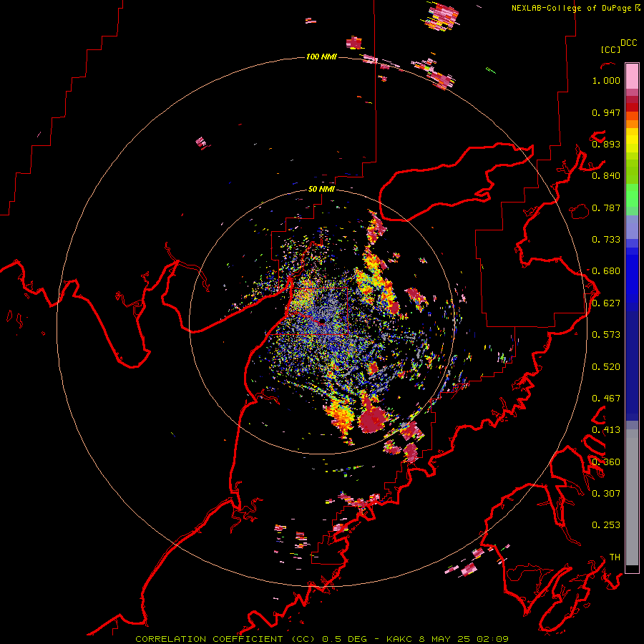Click the radar site black dot at center

[x=323, y=321]
